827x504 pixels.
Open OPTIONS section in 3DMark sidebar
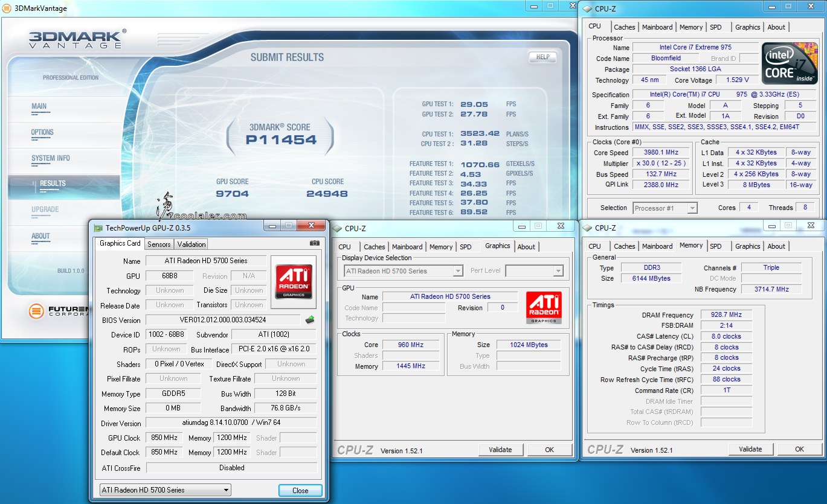coord(42,133)
